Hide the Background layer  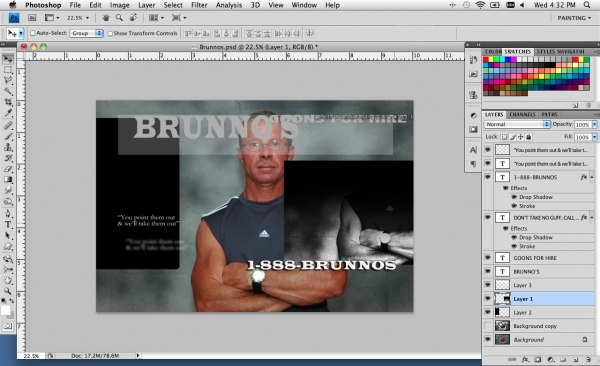coord(488,340)
